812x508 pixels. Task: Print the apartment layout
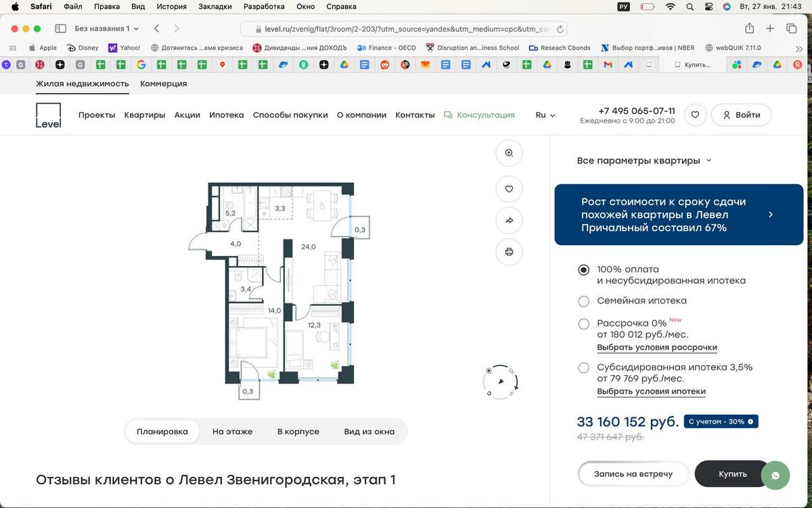[509, 252]
